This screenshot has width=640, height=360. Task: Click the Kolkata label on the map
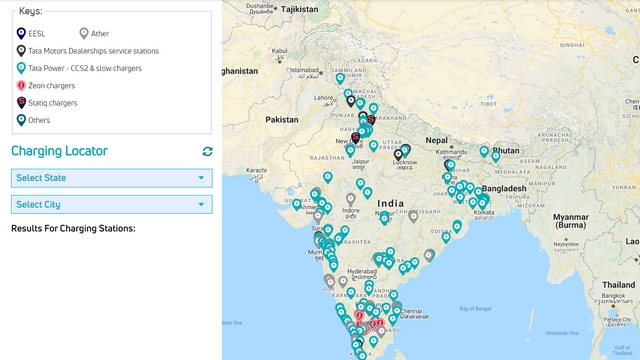(484, 213)
